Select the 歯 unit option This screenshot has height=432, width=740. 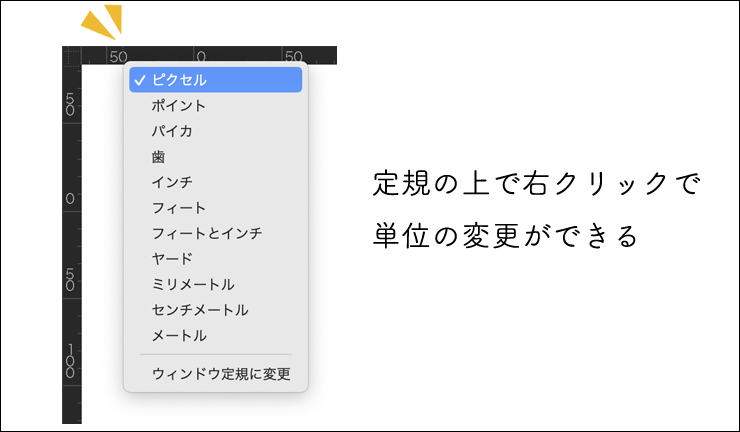point(159,157)
